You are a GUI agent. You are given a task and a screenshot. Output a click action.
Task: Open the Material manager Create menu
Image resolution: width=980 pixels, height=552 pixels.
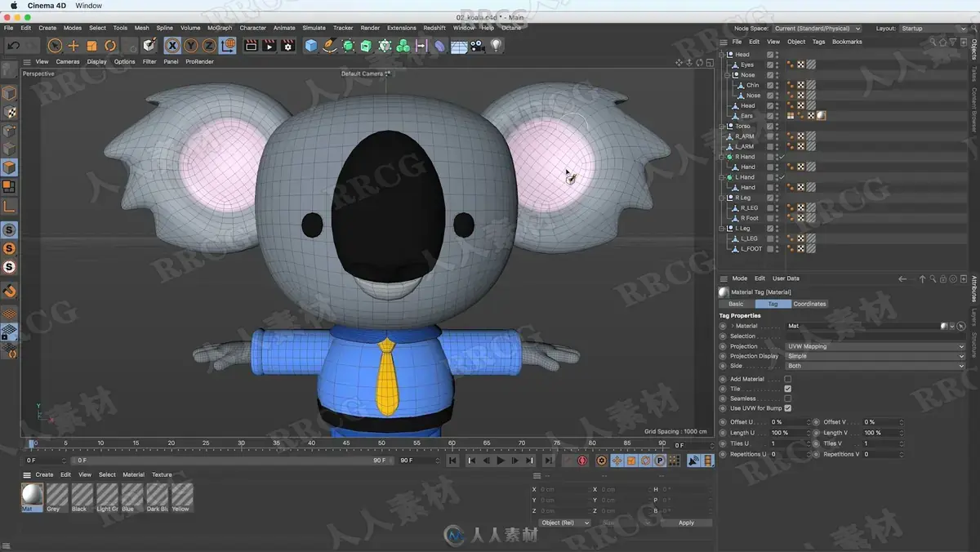point(44,474)
